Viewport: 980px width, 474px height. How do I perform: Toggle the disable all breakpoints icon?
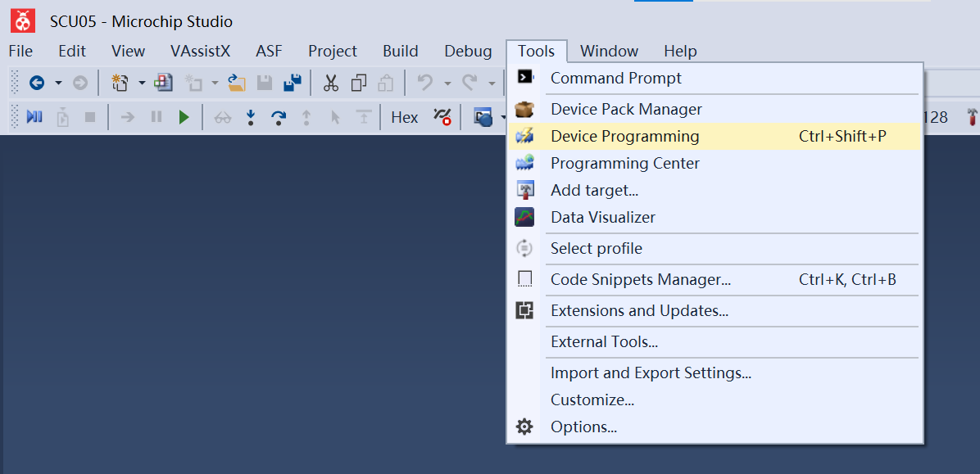pos(442,117)
